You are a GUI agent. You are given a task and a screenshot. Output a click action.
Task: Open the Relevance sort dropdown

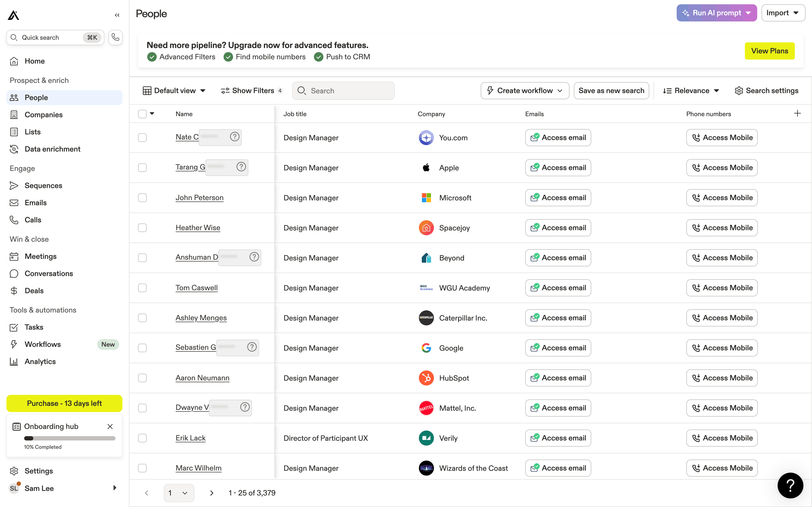[x=691, y=91]
